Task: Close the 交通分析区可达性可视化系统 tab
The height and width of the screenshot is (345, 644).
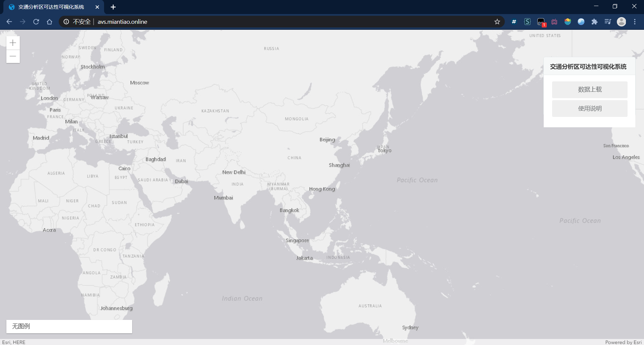Action: click(97, 7)
